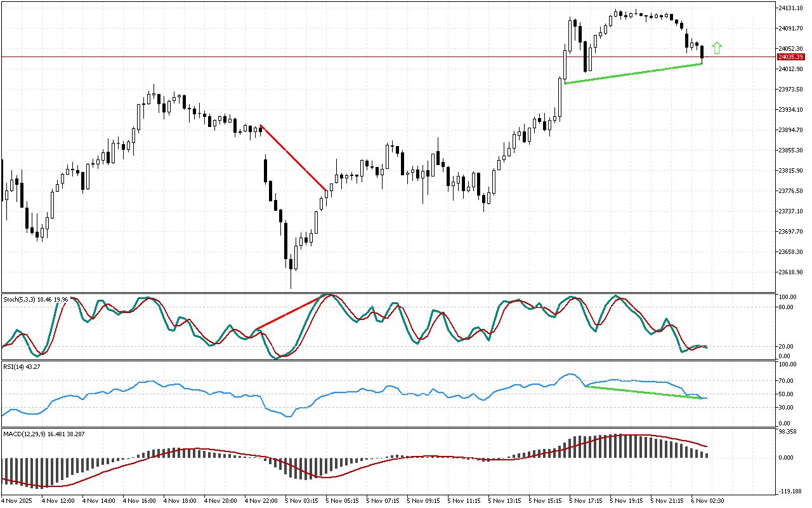Select the green trendline in RSI panel
812x508 pixels.
(644, 392)
